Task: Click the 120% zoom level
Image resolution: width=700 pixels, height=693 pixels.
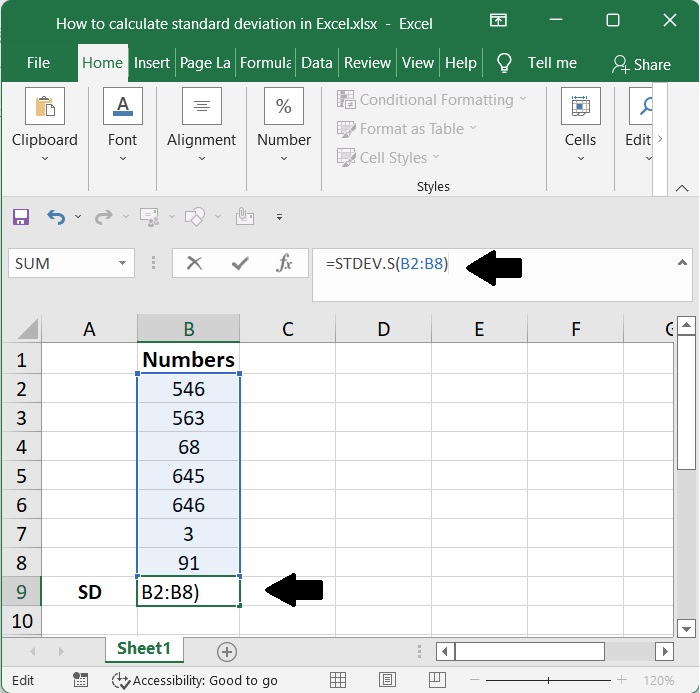Action: 658,680
